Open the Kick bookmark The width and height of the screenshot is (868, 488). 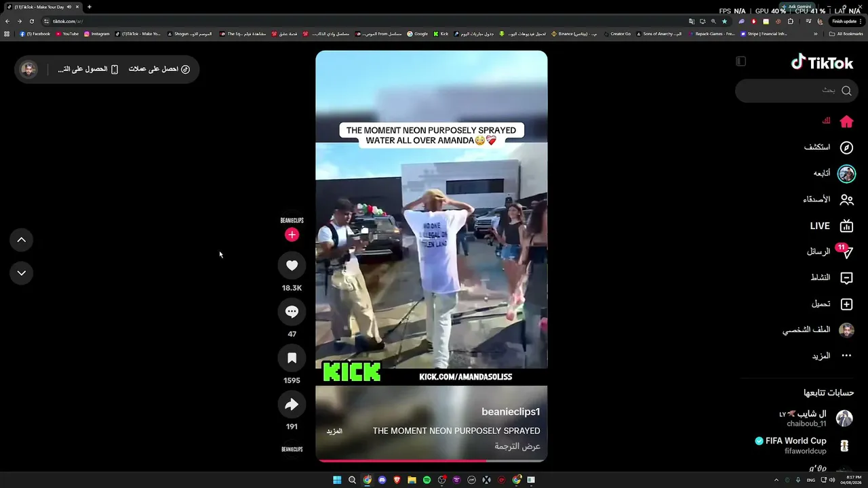click(441, 33)
